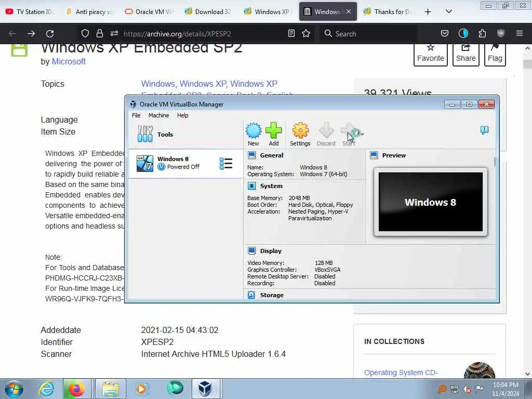Click the Tools icon in VirtualBox sidebar
Screen dimensions: 532x399
pos(145,134)
